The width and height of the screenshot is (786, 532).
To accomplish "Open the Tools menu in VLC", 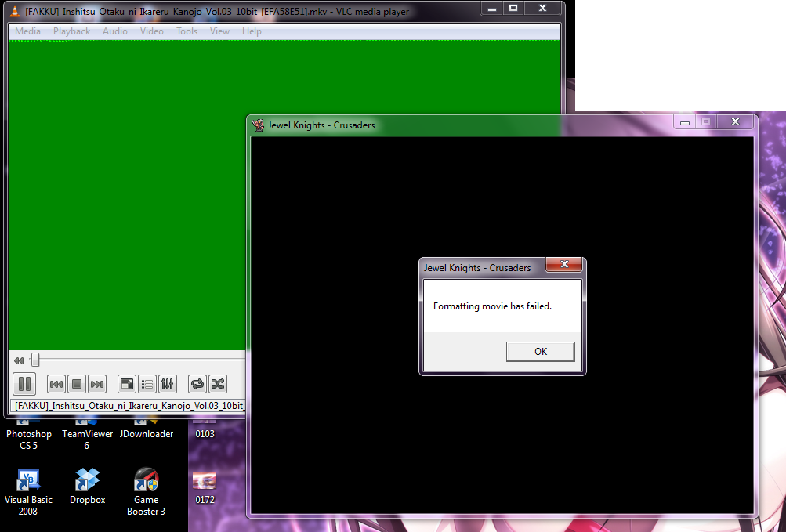I will pyautogui.click(x=187, y=31).
